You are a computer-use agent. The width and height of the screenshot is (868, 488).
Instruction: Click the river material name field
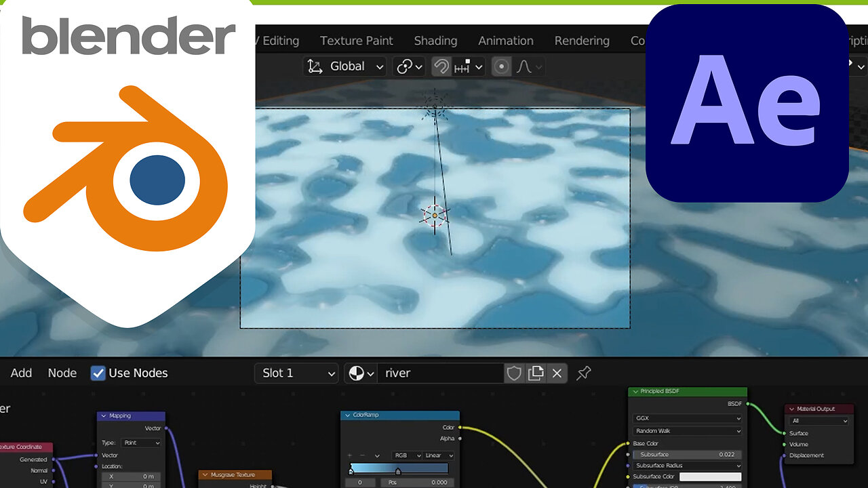[441, 373]
